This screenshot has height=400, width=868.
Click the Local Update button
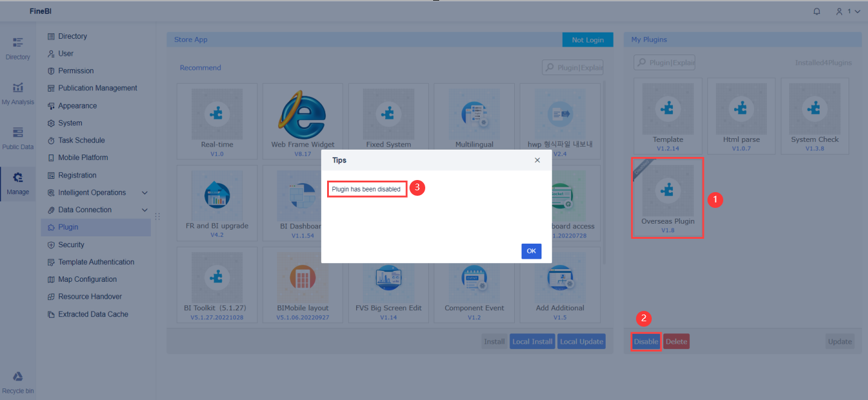click(581, 341)
